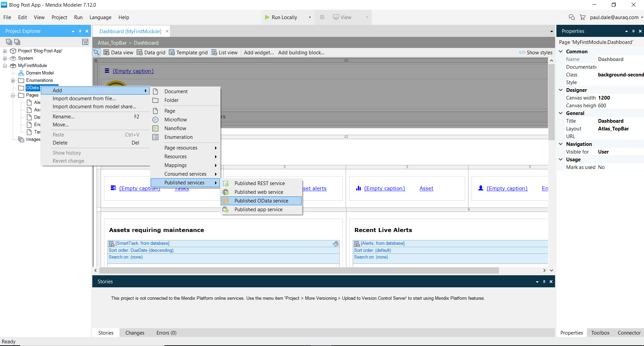This screenshot has height=346, width=644.
Task: Expand the Enumerations folder
Action: coord(13,80)
